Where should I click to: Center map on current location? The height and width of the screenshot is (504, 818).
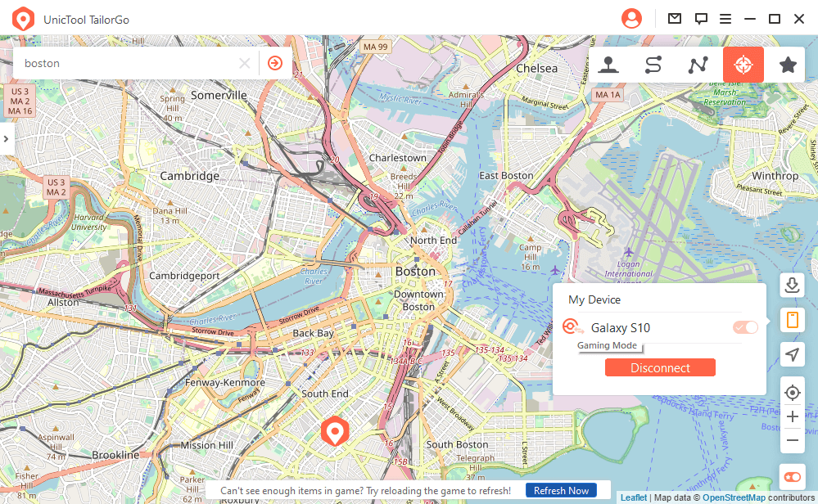pyautogui.click(x=792, y=393)
